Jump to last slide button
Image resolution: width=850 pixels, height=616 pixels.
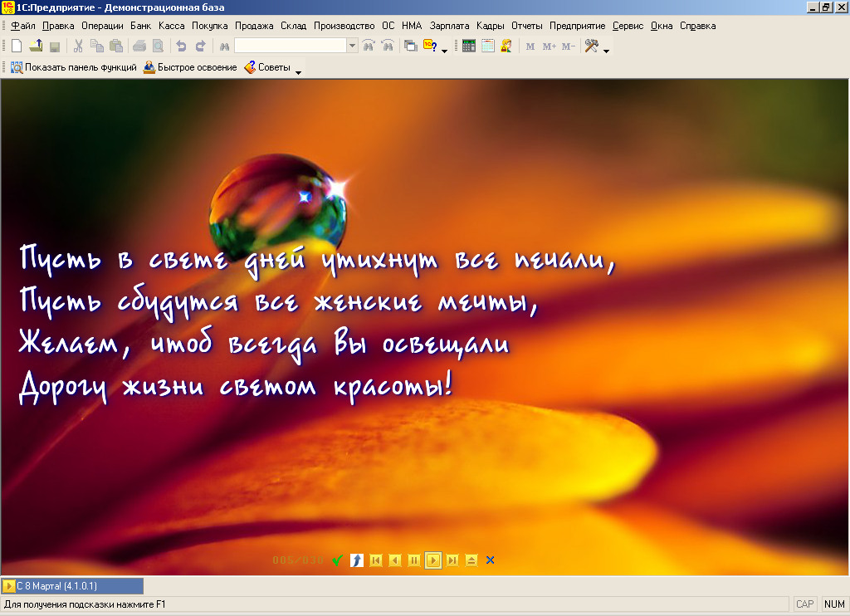[x=452, y=560]
